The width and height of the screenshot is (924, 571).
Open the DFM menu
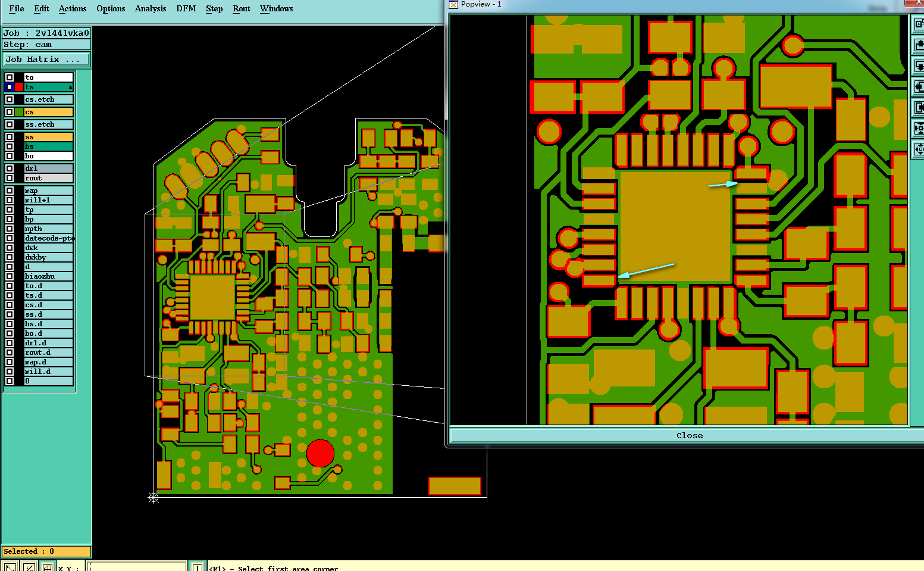[186, 8]
